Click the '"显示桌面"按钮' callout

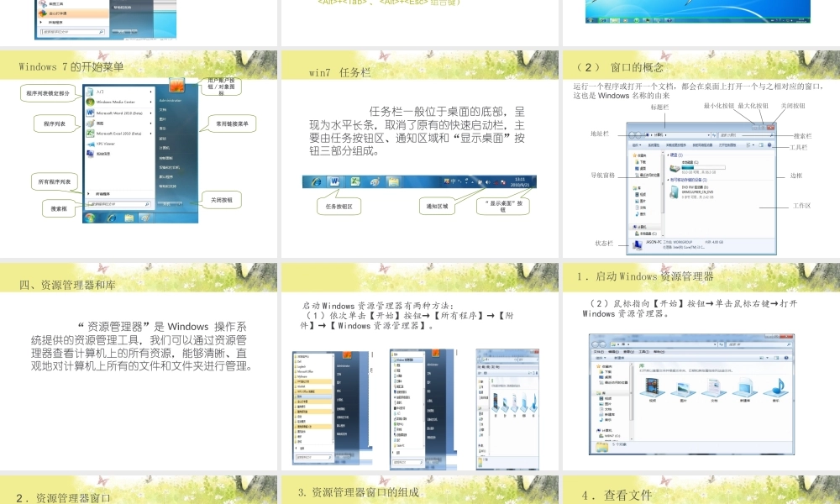pos(503,206)
